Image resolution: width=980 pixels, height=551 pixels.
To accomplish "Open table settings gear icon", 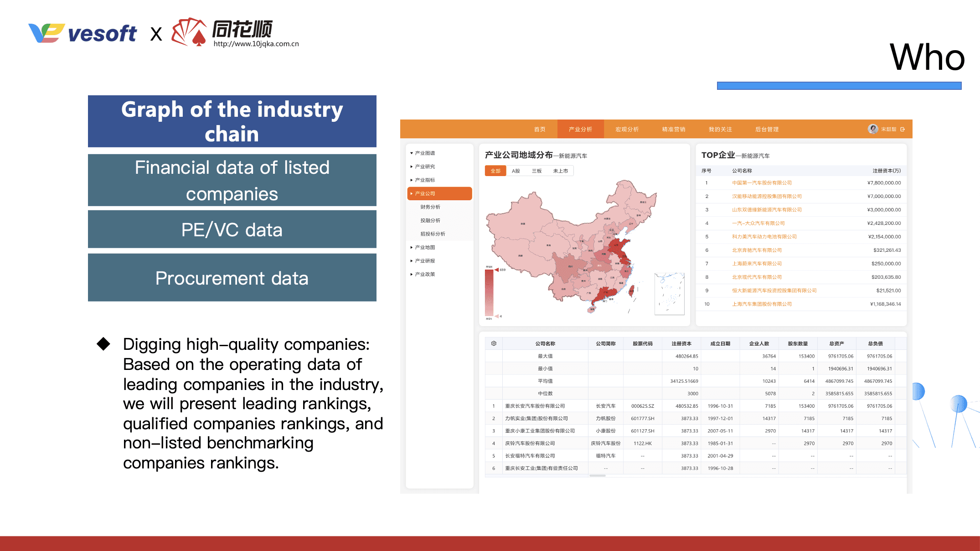I will pyautogui.click(x=494, y=343).
